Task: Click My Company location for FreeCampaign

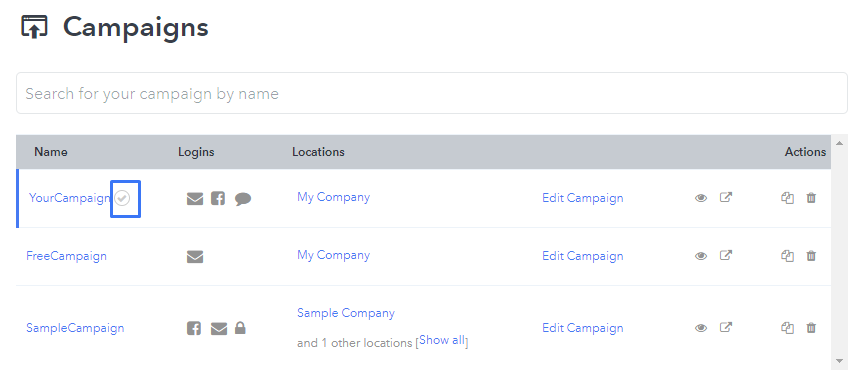Action: point(334,255)
